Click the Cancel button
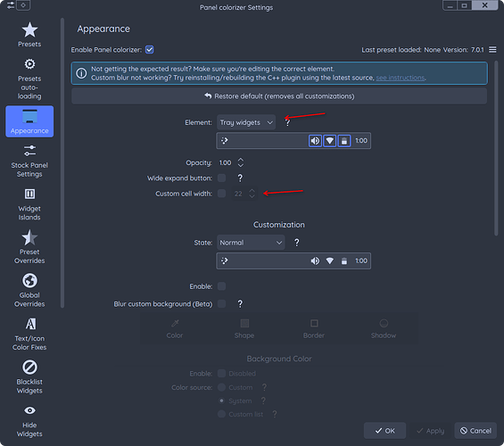 [x=475, y=431]
